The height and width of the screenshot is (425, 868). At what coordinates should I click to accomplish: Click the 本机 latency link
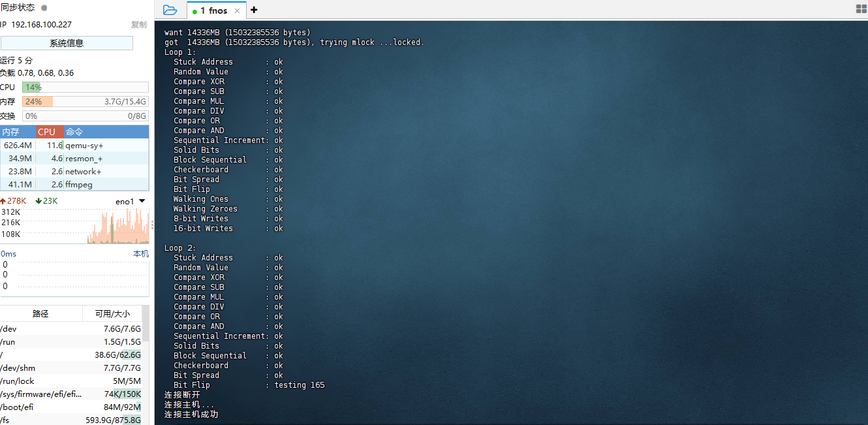141,253
